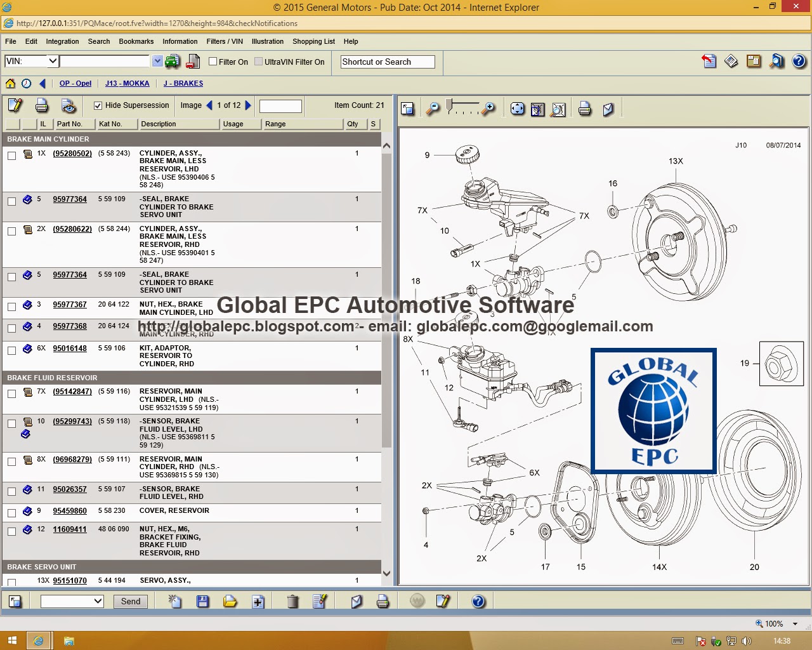
Task: Open the VIN dropdown list
Action: pos(53,61)
